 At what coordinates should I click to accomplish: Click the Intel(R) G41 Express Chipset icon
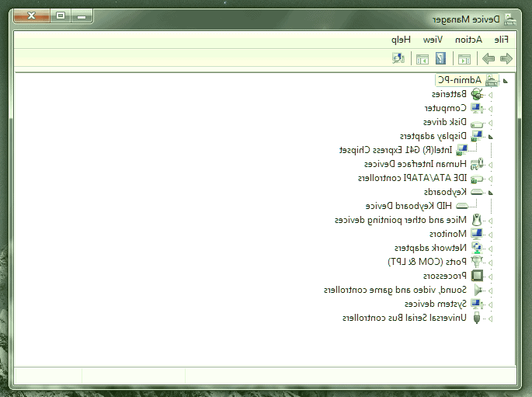(x=462, y=150)
